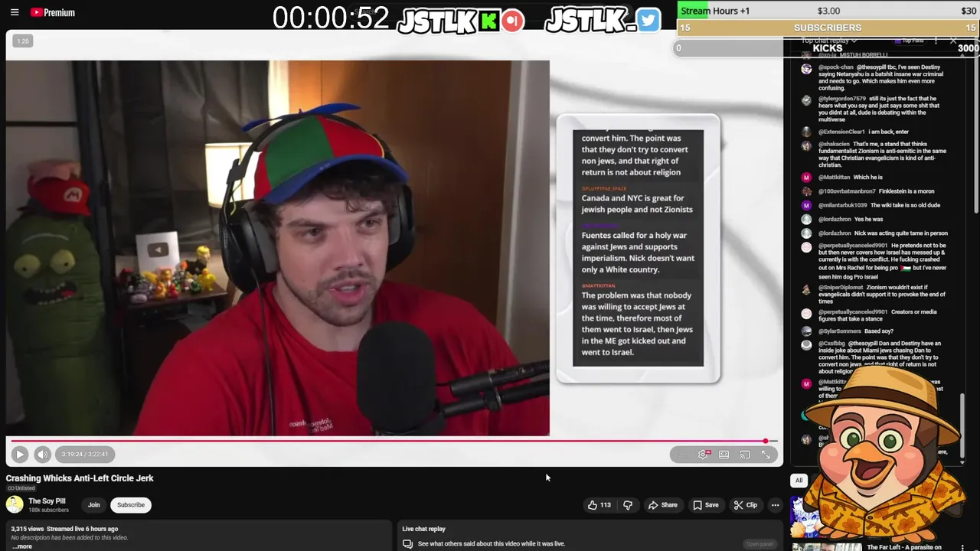Like the video with thumbs up
The width and height of the screenshot is (980, 551).
click(599, 505)
